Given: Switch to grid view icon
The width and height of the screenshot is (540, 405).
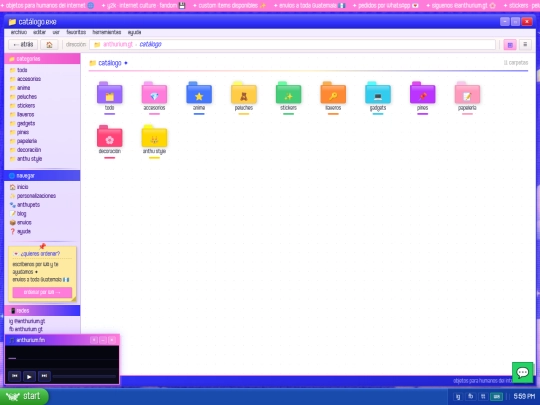Looking at the screenshot, I should [x=510, y=44].
